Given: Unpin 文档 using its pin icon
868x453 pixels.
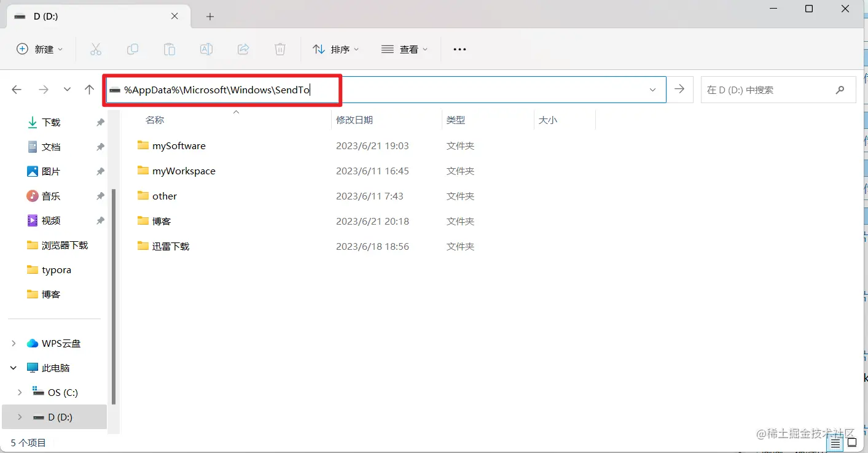Looking at the screenshot, I should pyautogui.click(x=100, y=147).
